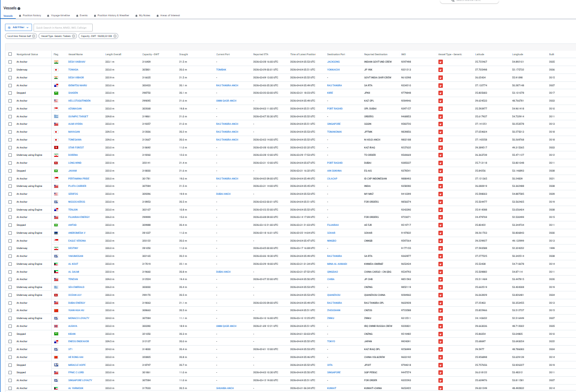Sort by the Navigational Status column header
This screenshot has width=576, height=392.
click(x=27, y=54)
